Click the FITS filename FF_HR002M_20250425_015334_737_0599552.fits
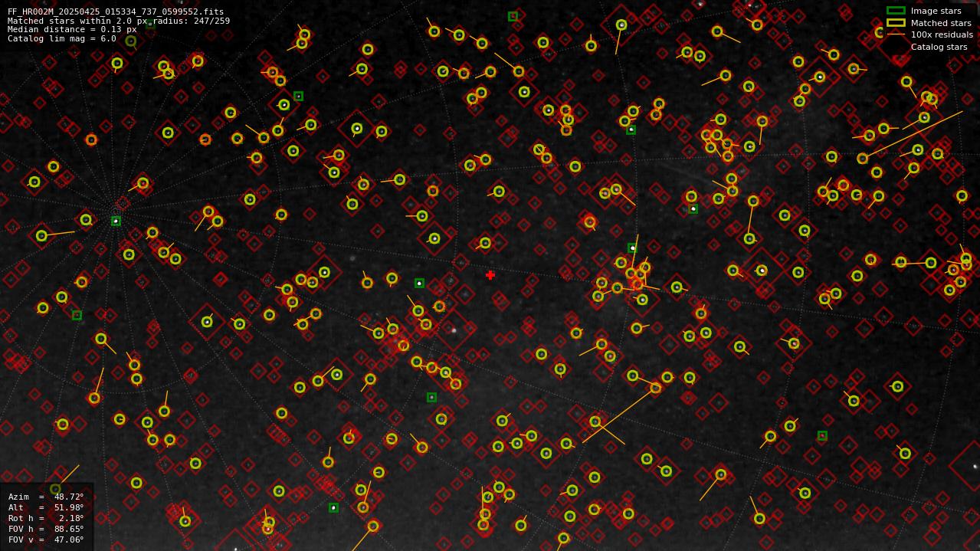980x551 pixels. [x=116, y=11]
